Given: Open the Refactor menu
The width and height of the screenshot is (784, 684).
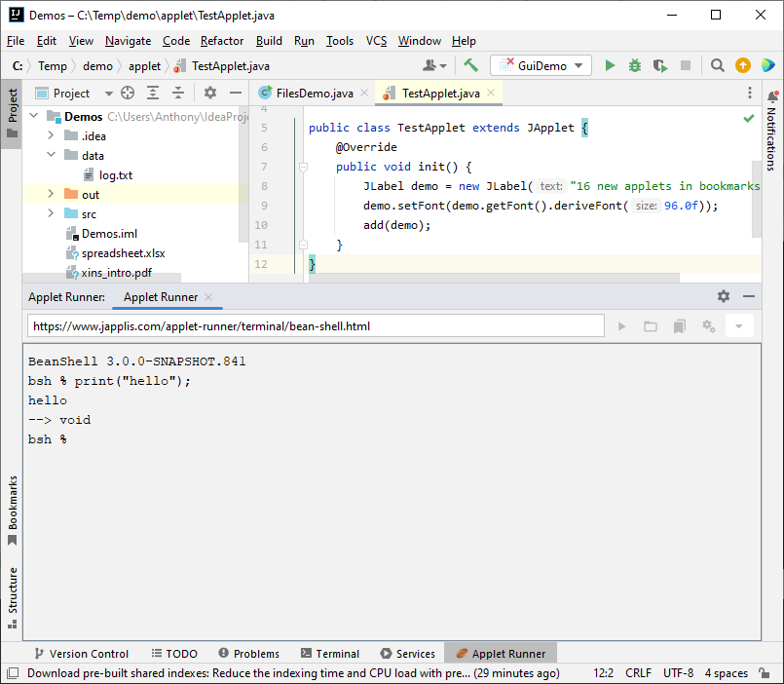Looking at the screenshot, I should (x=222, y=41).
